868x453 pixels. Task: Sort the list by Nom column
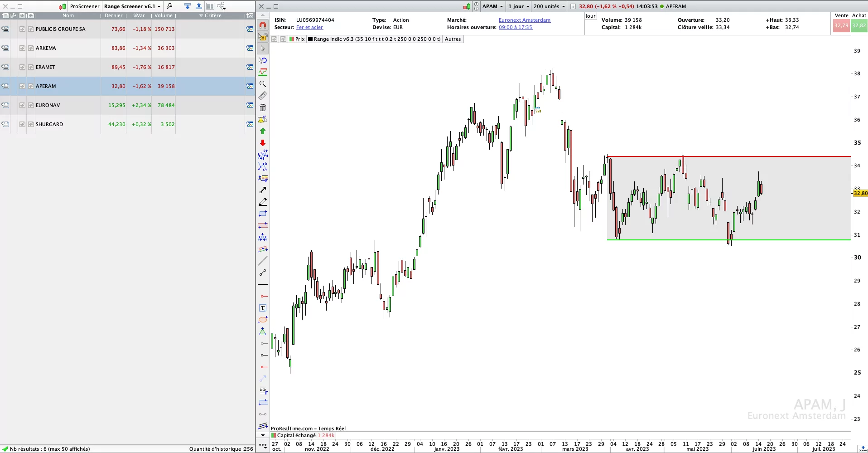[x=68, y=15]
